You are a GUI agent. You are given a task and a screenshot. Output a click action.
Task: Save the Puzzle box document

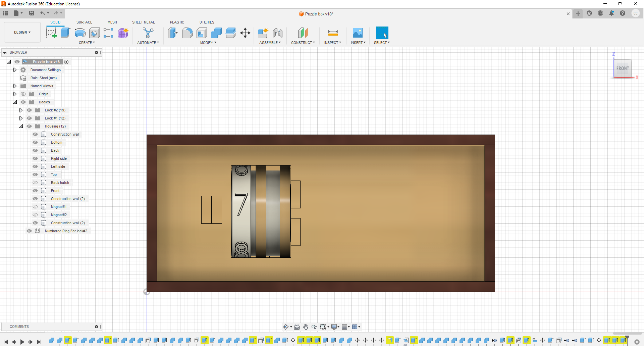32,13
